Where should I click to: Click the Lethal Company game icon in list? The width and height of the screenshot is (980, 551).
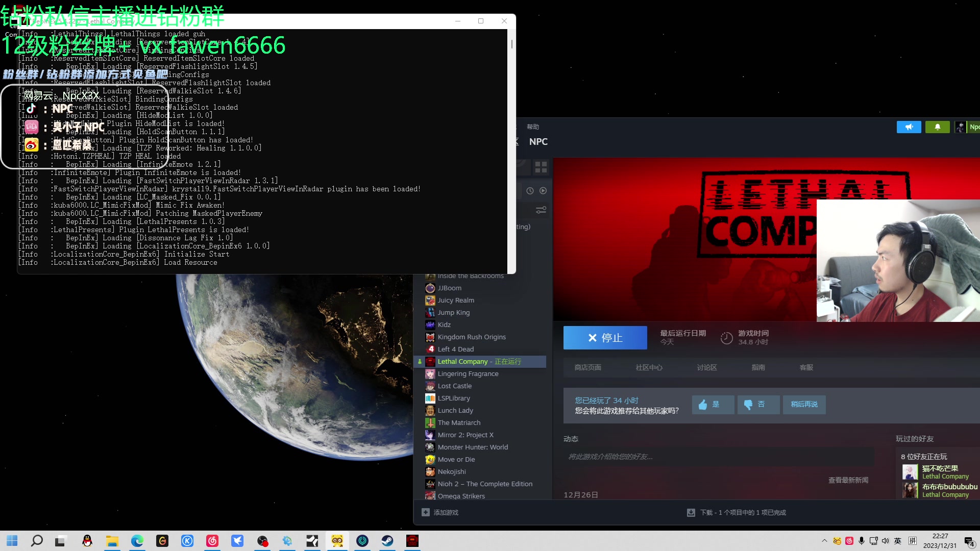click(x=430, y=361)
